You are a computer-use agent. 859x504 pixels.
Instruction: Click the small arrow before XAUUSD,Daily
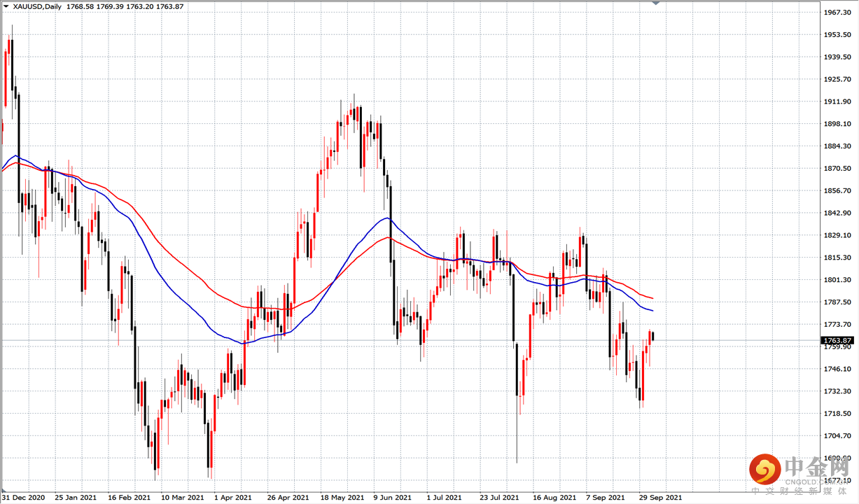pos(6,6)
